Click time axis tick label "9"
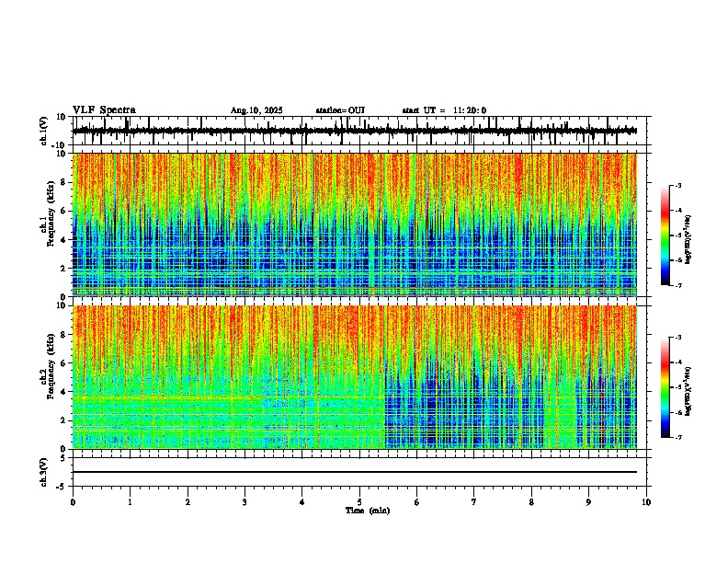The width and height of the screenshot is (728, 563). click(x=588, y=502)
